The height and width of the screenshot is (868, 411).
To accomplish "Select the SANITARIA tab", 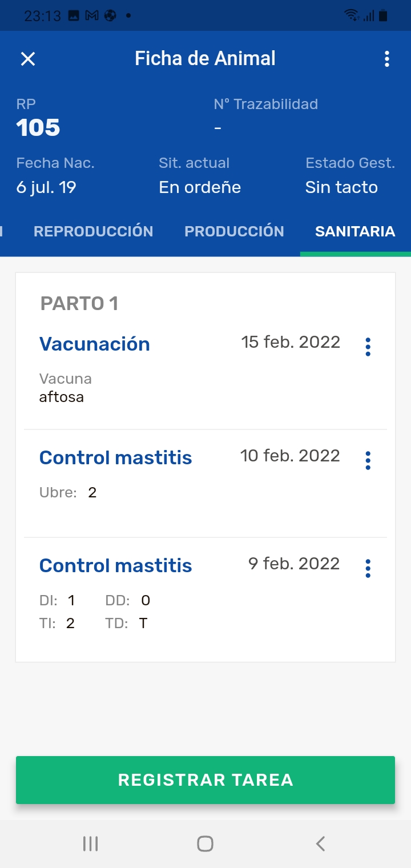I will pyautogui.click(x=355, y=231).
